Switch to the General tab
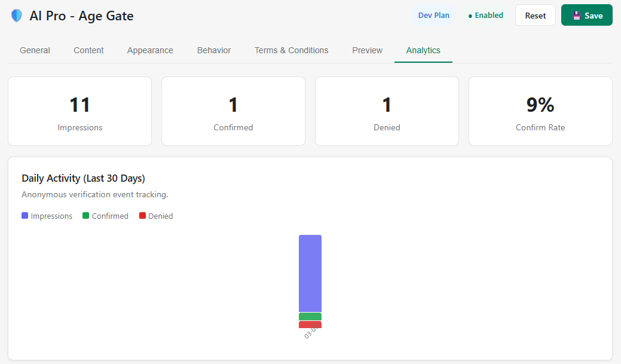Screen dimensions: 621x364 [35, 50]
